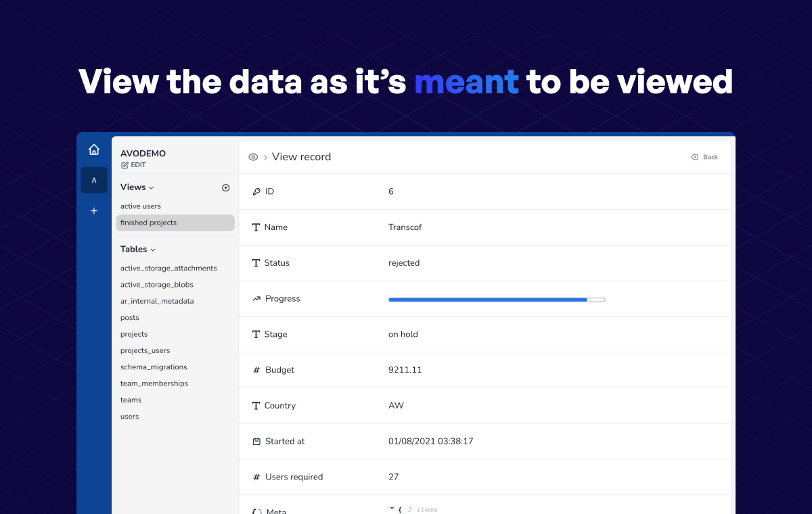The image size is (812, 514).
Task: Click the text icon beside Status
Action: [256, 263]
